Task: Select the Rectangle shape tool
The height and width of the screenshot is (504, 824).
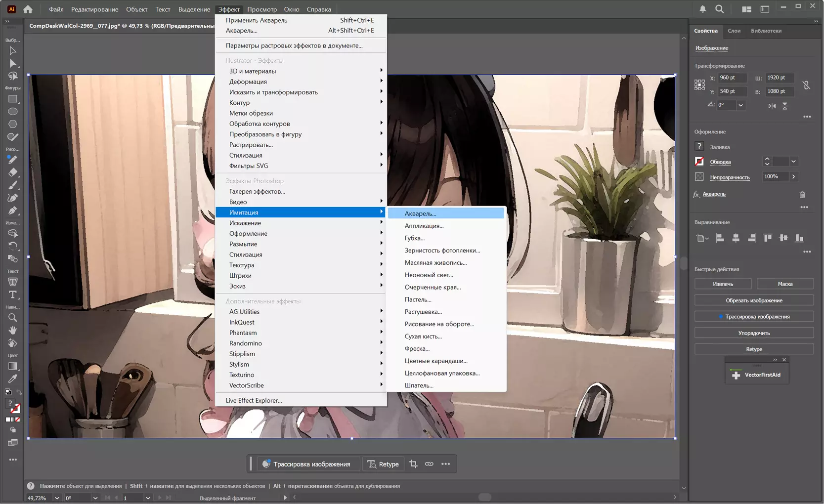Action: click(x=13, y=99)
